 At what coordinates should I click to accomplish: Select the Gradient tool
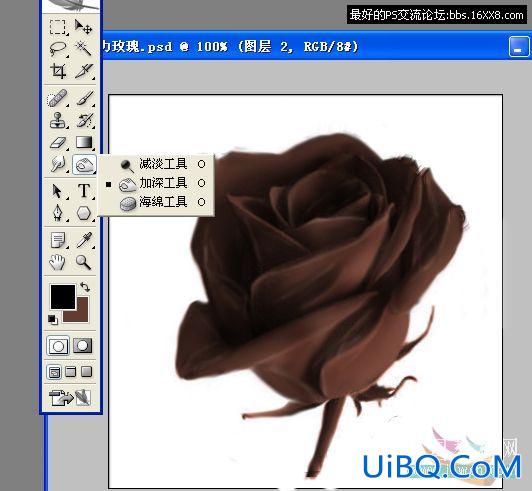tap(84, 143)
